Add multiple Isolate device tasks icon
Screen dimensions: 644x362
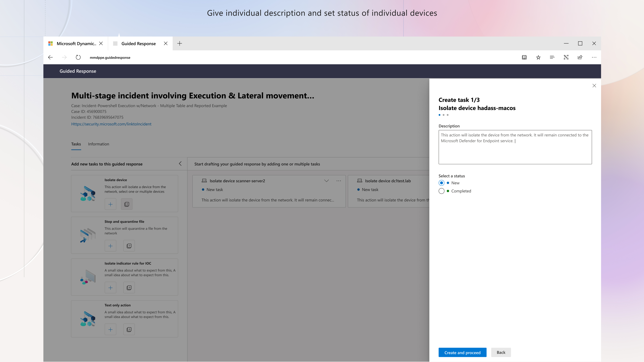click(127, 204)
